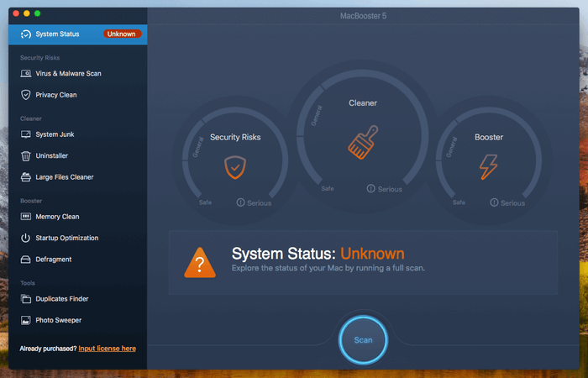This screenshot has width=588, height=378.
Task: Click the Booster section header in sidebar
Action: coord(31,201)
